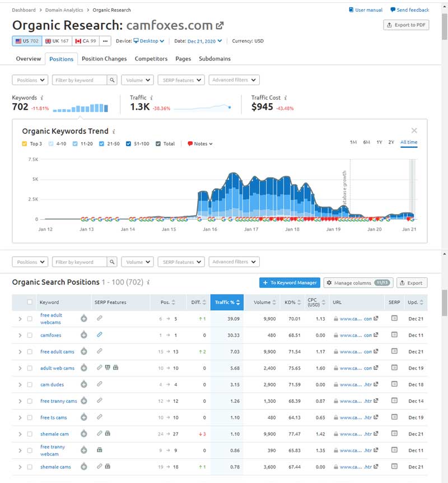The width and height of the screenshot is (448, 483).
Task: Click info icon next to Traffic
Action: pos(151,97)
